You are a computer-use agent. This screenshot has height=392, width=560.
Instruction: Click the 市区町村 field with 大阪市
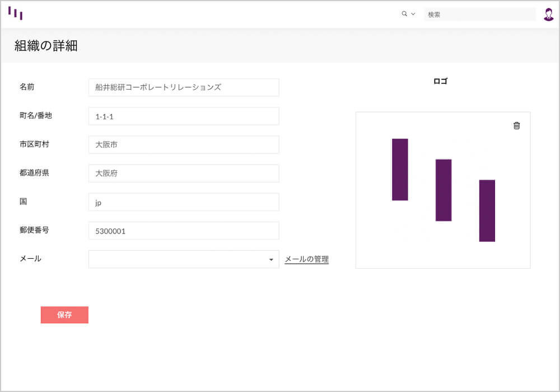(x=184, y=144)
